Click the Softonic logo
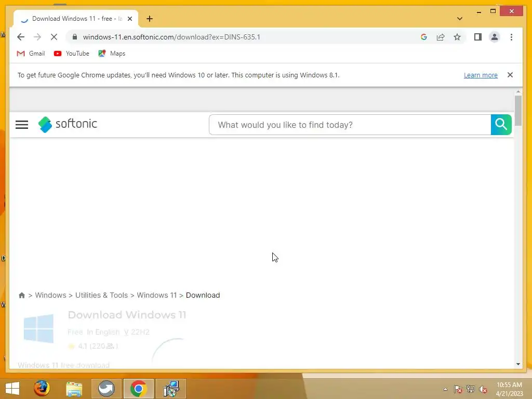This screenshot has height=399, width=532. click(68, 124)
